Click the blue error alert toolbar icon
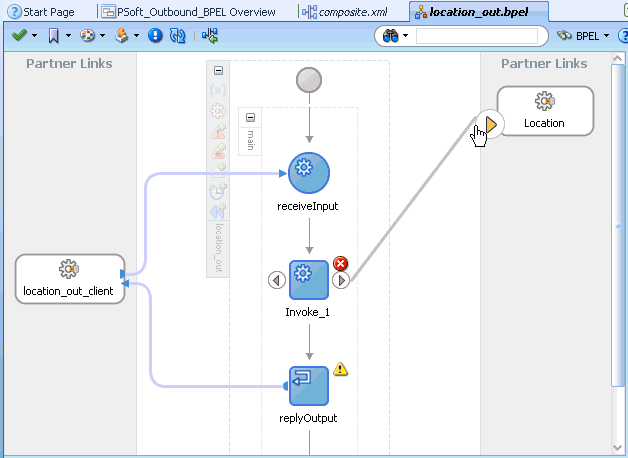 point(155,36)
